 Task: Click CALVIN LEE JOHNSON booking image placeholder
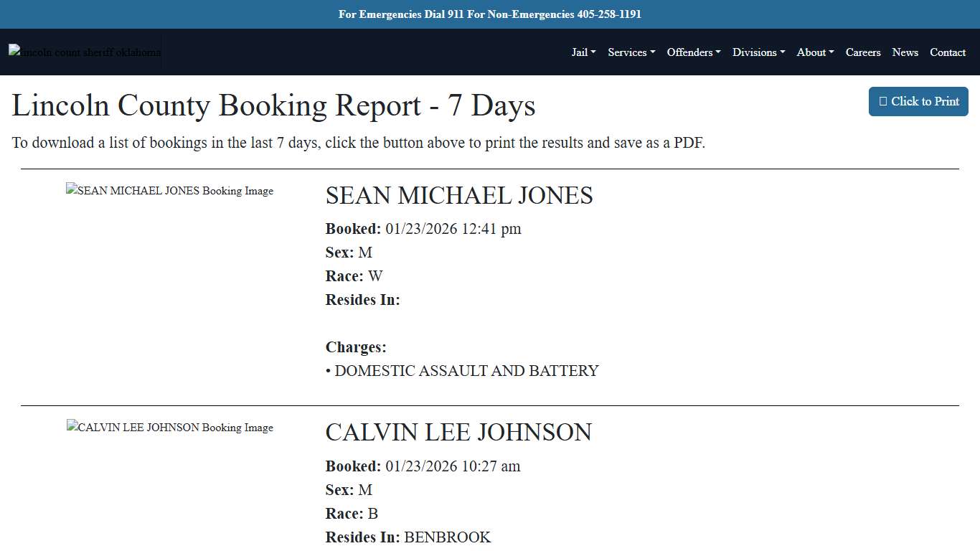169,428
